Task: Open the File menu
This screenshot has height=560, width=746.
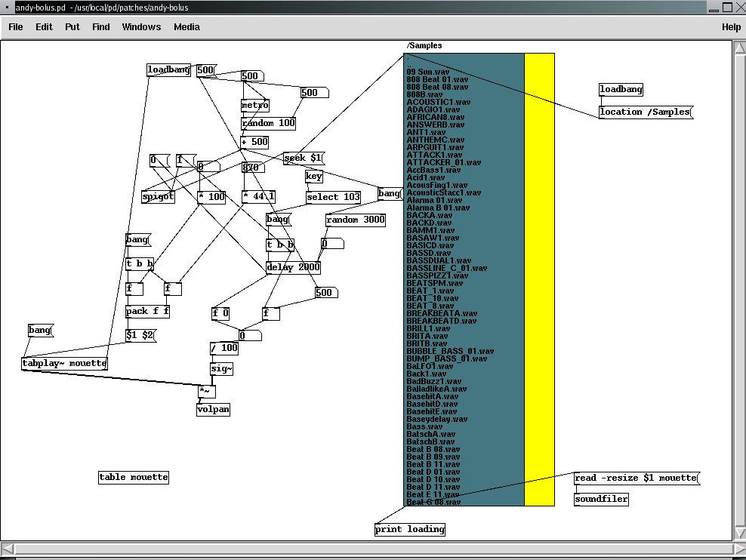Action: tap(15, 27)
